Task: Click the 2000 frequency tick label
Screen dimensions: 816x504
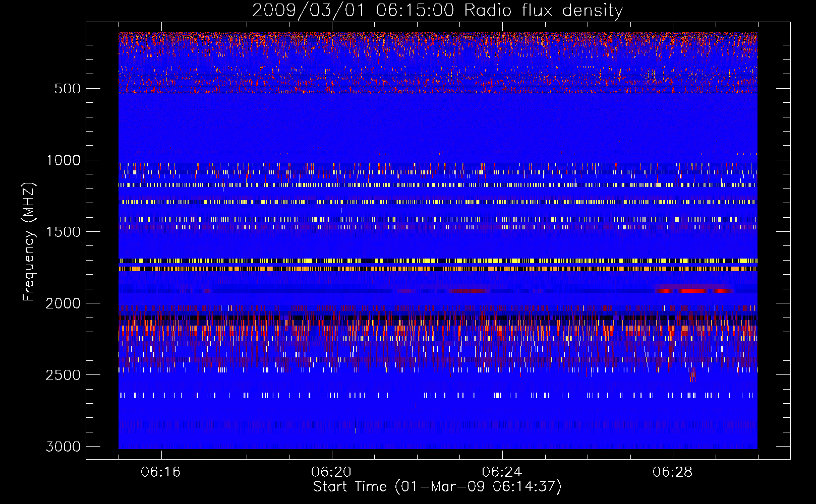Action: pos(64,303)
